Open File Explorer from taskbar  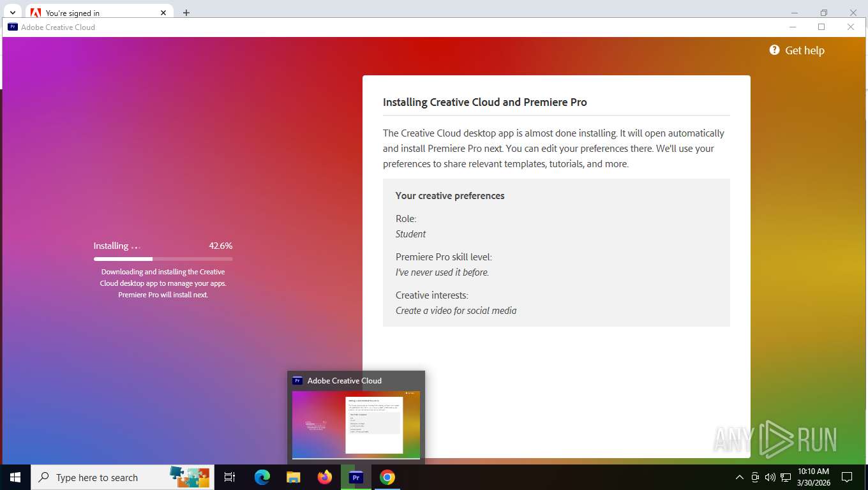point(293,477)
